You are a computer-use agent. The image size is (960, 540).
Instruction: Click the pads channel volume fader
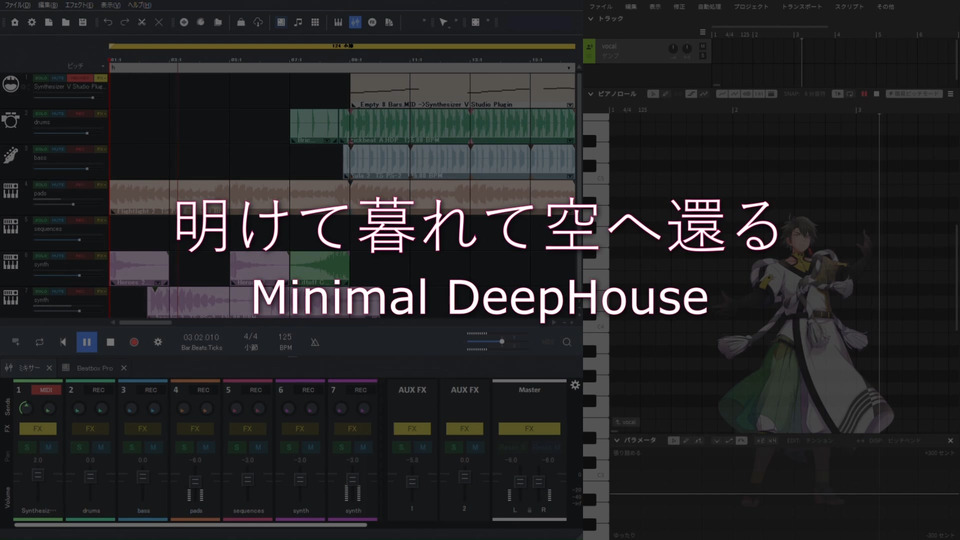click(195, 481)
